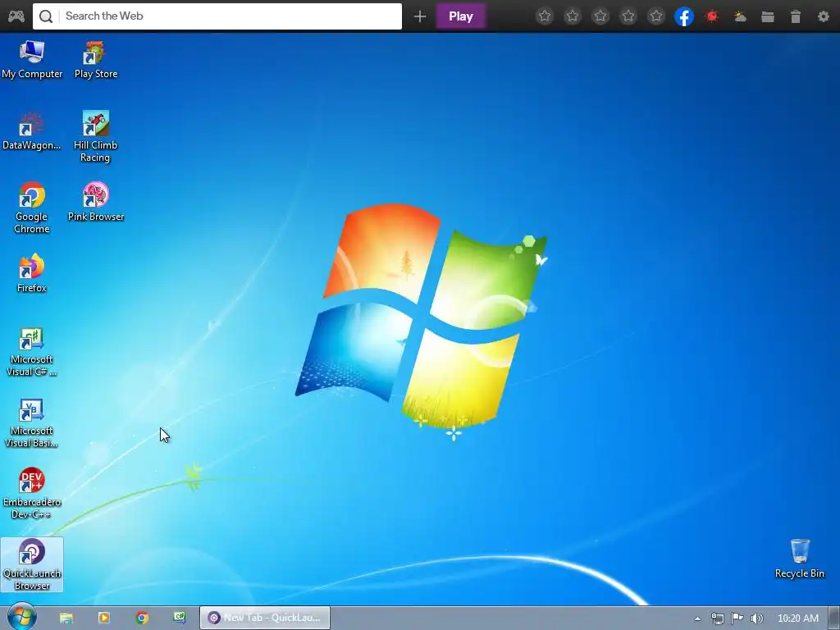
Task: Open the Action Center flag icon
Action: [737, 619]
